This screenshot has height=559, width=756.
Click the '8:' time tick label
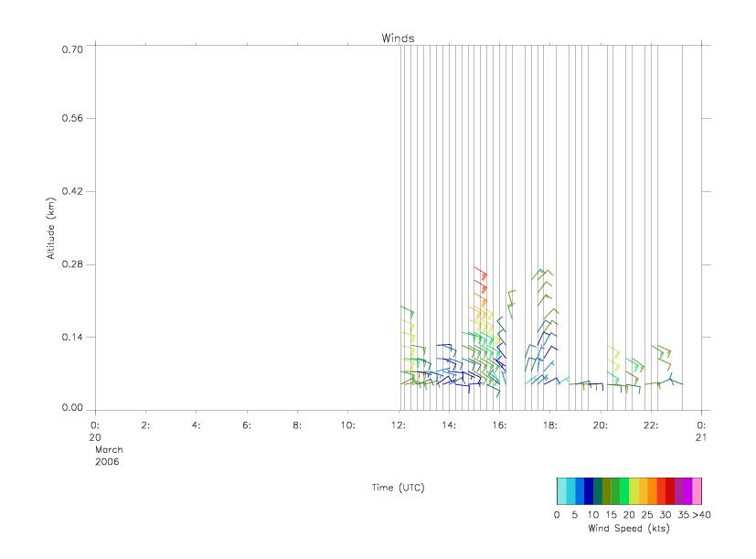pos(297,425)
